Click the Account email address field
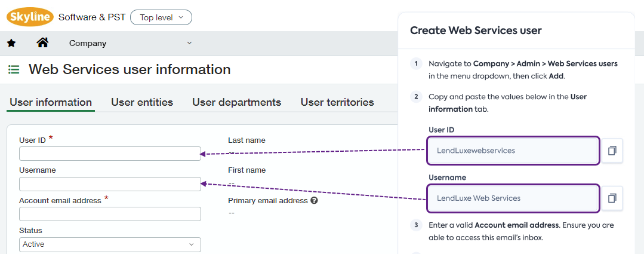The width and height of the screenshot is (644, 254). (110, 214)
